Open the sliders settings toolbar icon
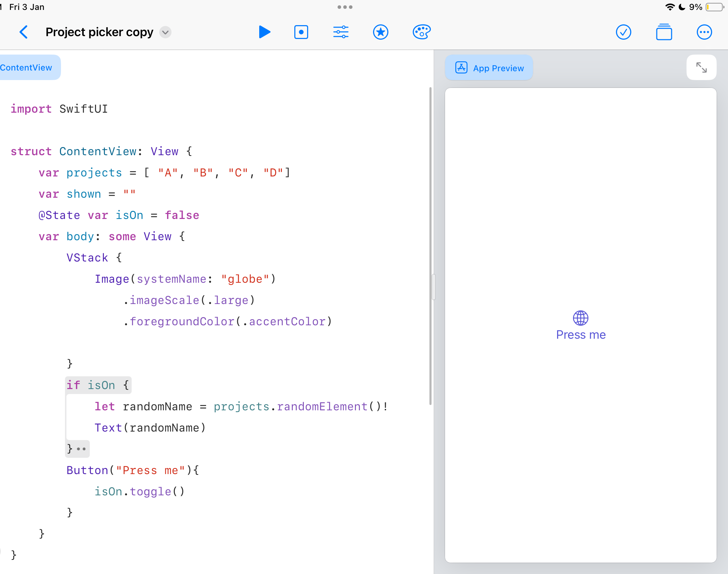The width and height of the screenshot is (728, 574). pyautogui.click(x=341, y=32)
